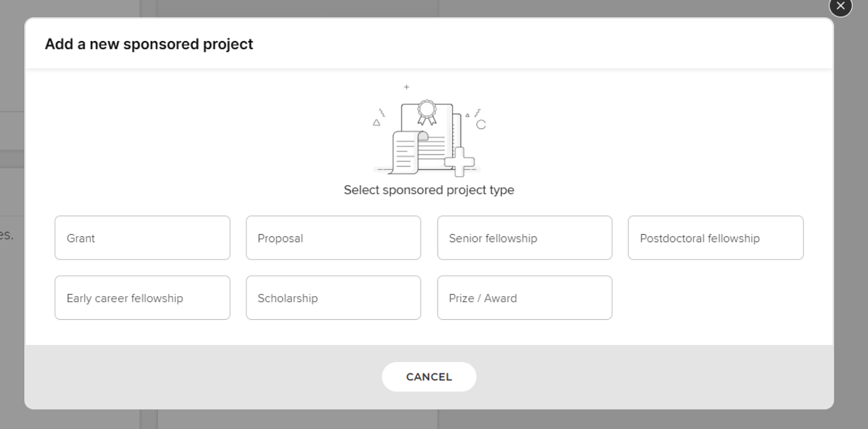Click the tiny plus sign above the certificate

pos(406,87)
